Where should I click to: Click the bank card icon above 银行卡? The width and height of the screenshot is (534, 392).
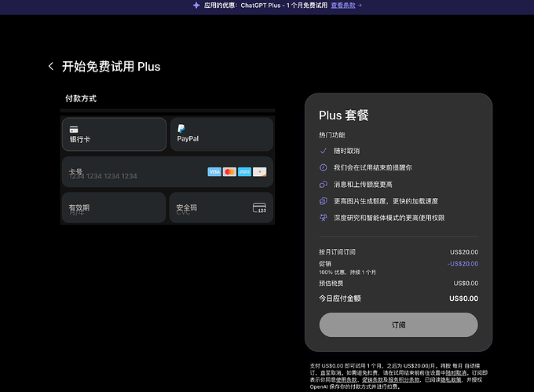(74, 130)
